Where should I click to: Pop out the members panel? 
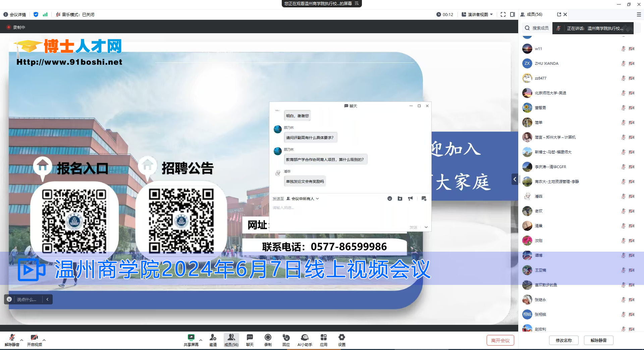[x=559, y=14]
